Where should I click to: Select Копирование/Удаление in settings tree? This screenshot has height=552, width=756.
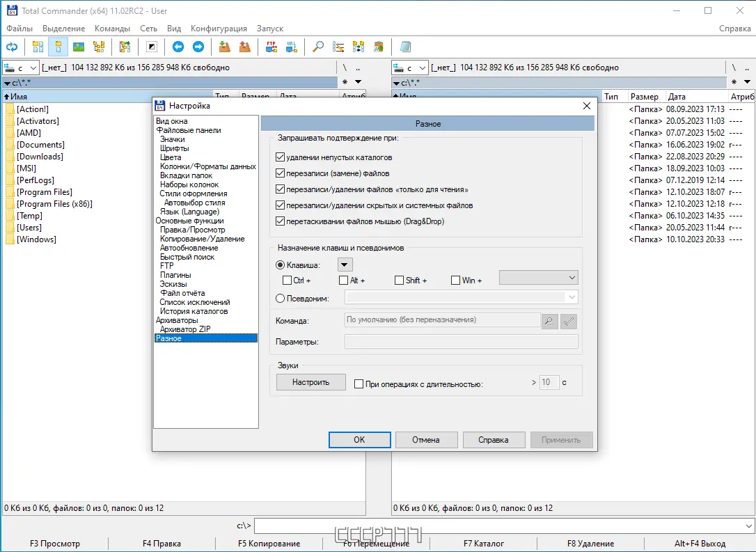(202, 239)
